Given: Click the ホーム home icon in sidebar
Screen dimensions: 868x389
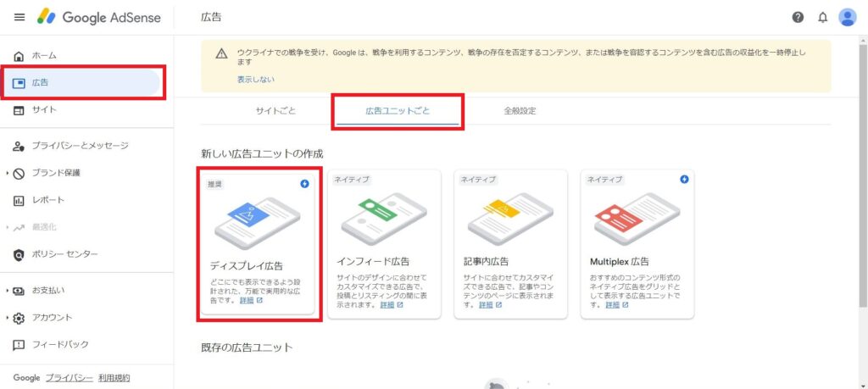Looking at the screenshot, I should [19, 56].
